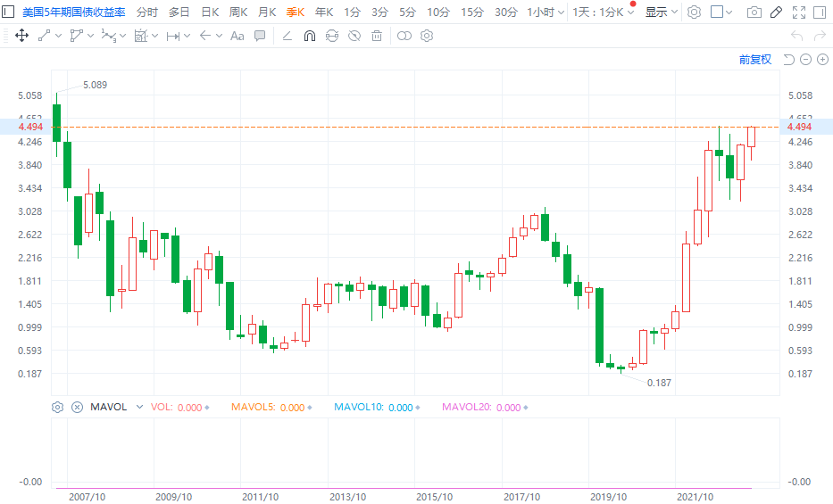
Task: Click the zoom out minus icon
Action: (x=806, y=60)
